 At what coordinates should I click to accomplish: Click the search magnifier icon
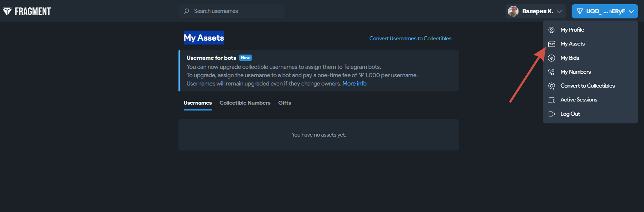coord(186,11)
